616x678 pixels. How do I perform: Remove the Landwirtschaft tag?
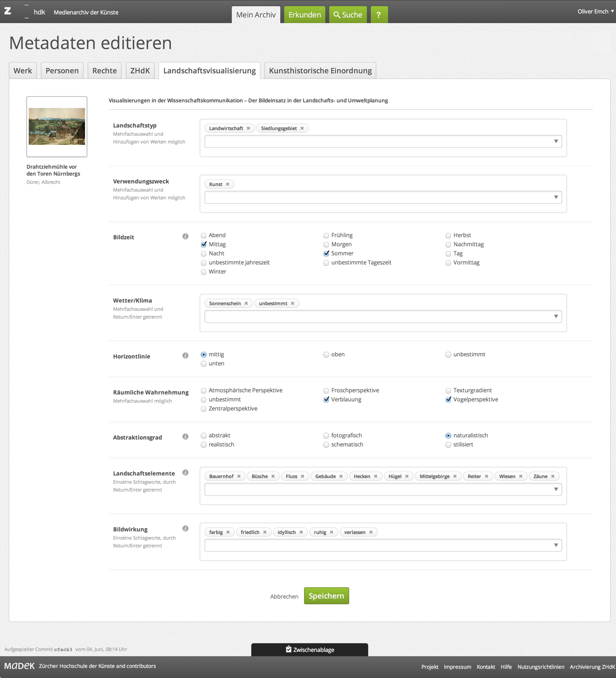click(249, 128)
